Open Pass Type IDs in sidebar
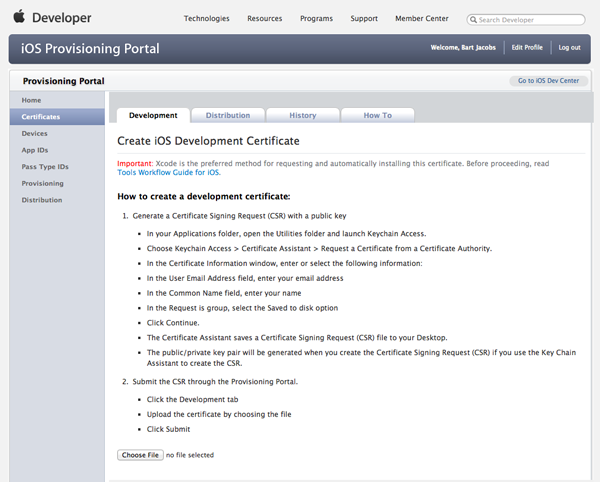The image size is (600, 482). (x=57, y=167)
